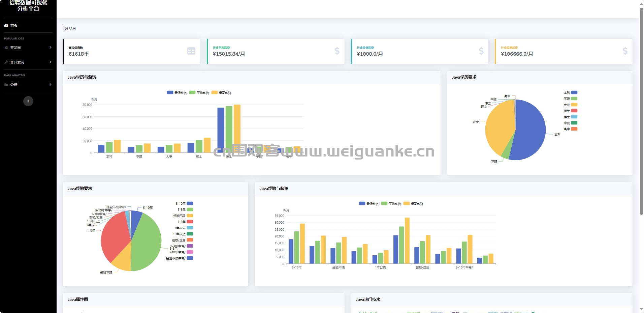Toggle 经验不限 legend in Java经验要求 chart
This screenshot has width=644, height=313.
(183, 216)
